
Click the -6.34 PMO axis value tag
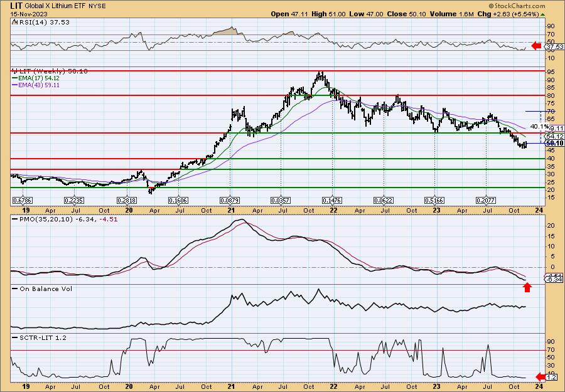click(x=554, y=279)
